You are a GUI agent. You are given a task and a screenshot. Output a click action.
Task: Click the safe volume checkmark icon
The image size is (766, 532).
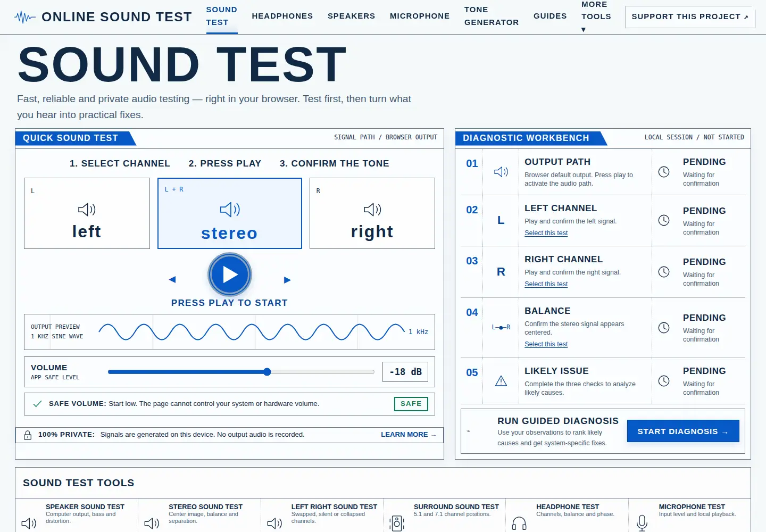coord(37,404)
